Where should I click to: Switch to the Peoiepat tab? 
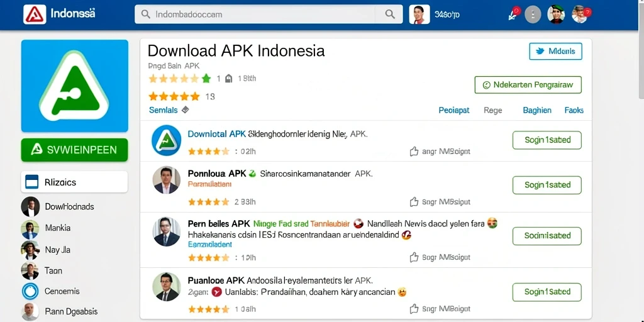click(454, 110)
